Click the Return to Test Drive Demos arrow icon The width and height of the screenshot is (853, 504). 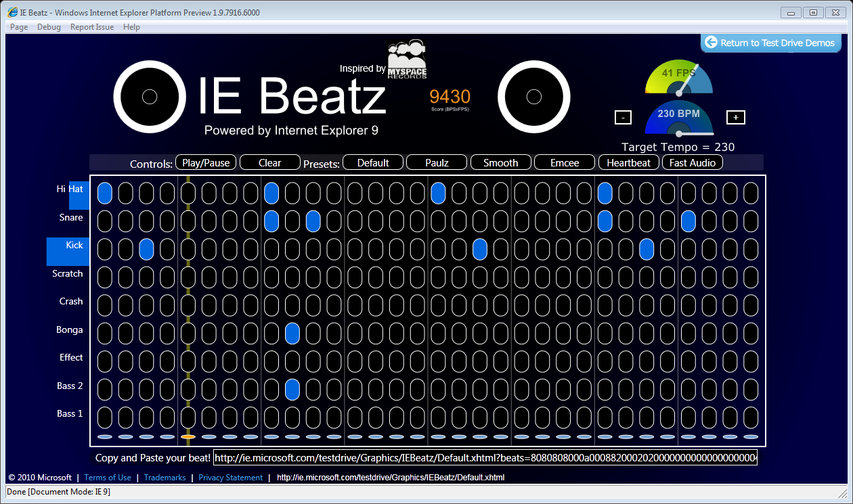[x=711, y=43]
